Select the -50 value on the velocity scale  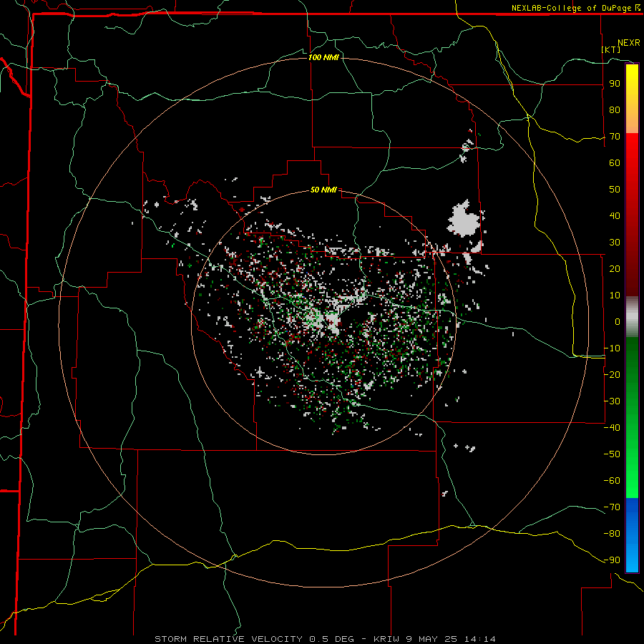[x=612, y=454]
